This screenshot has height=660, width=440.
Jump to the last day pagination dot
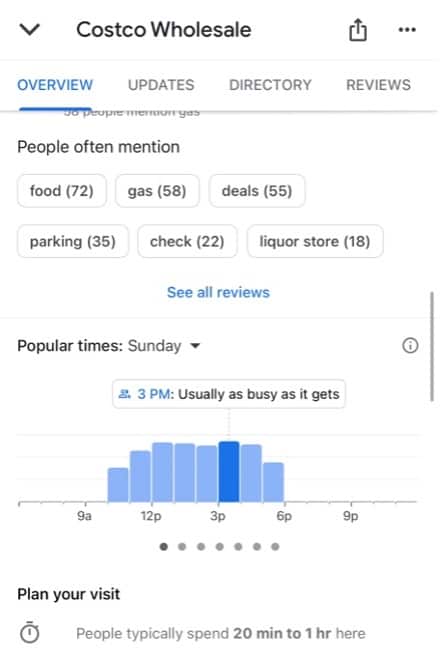pos(275,546)
